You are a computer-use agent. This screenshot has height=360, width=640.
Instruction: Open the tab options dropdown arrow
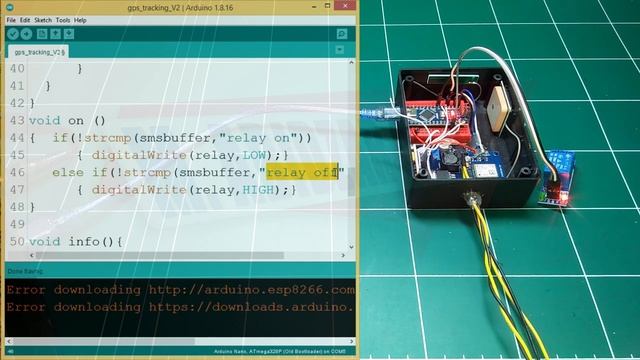pyautogui.click(x=340, y=49)
